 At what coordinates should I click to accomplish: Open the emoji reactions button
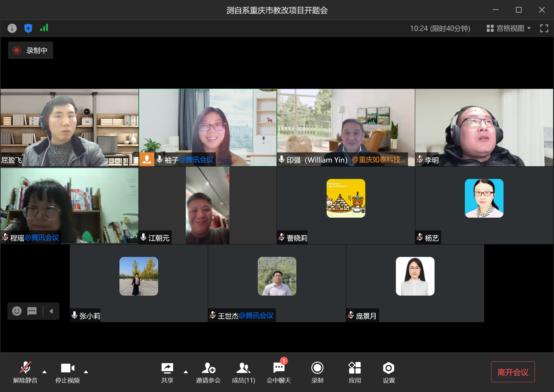coord(17,311)
